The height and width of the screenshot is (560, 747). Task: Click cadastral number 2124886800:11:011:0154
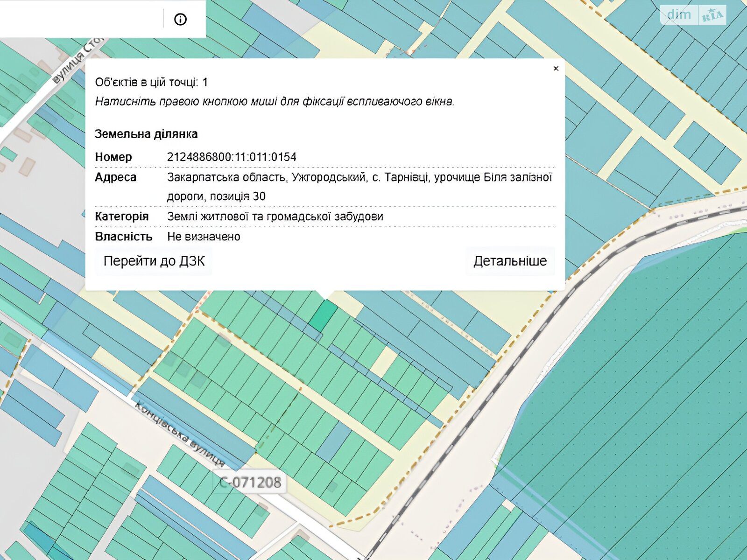[x=232, y=157]
